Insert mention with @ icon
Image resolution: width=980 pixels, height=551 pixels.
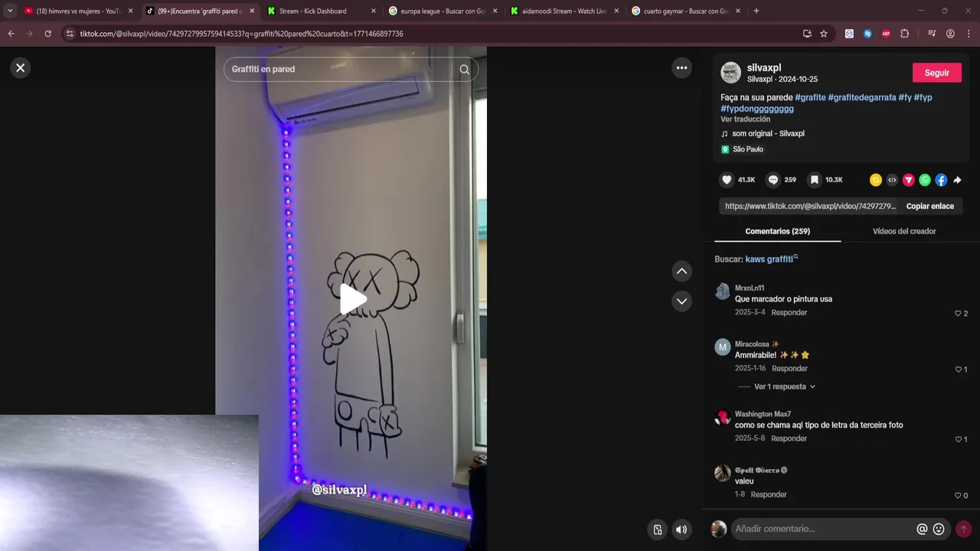(x=922, y=529)
